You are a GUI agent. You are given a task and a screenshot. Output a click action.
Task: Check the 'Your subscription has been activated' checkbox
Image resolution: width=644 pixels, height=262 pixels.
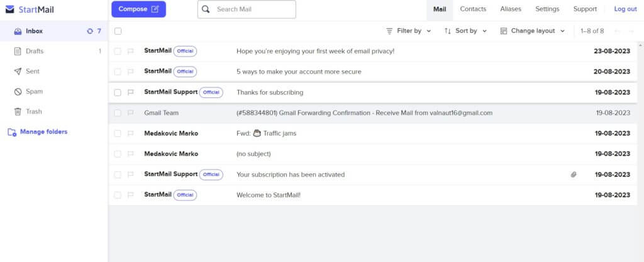click(x=118, y=175)
